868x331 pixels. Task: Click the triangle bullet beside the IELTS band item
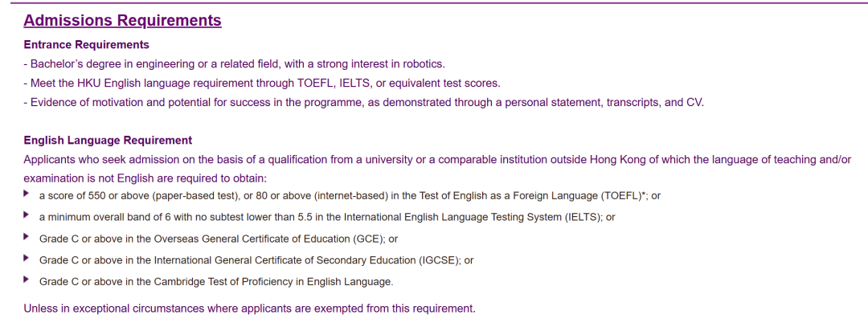tap(27, 215)
